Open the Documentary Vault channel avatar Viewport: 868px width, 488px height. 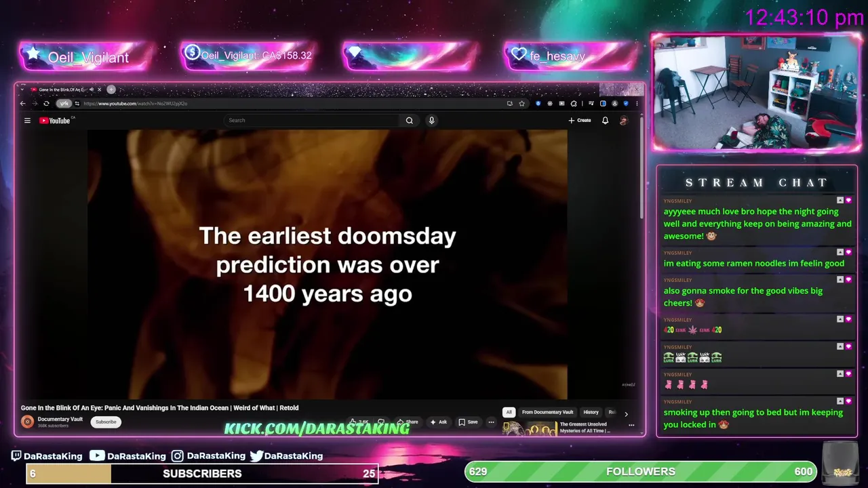(x=27, y=422)
